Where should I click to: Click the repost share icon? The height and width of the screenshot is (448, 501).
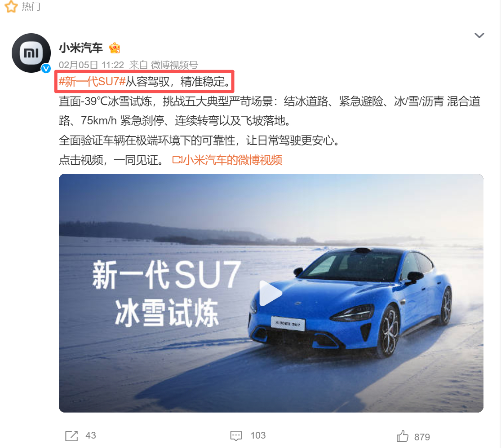pos(71,436)
